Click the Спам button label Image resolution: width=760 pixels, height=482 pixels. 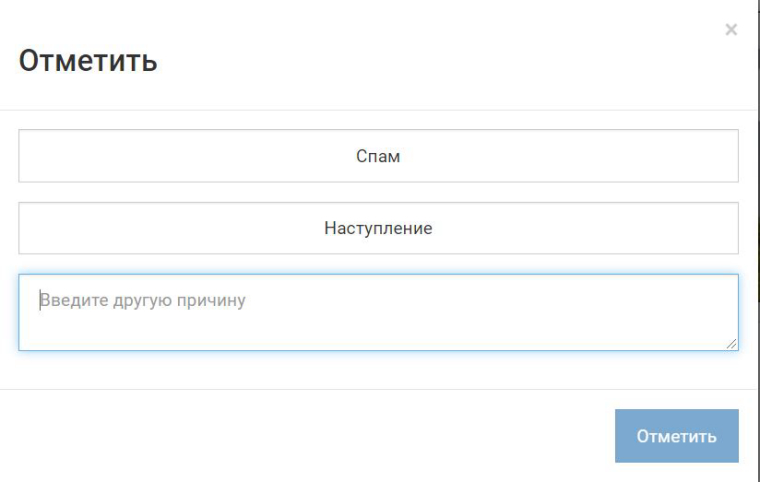pos(378,156)
